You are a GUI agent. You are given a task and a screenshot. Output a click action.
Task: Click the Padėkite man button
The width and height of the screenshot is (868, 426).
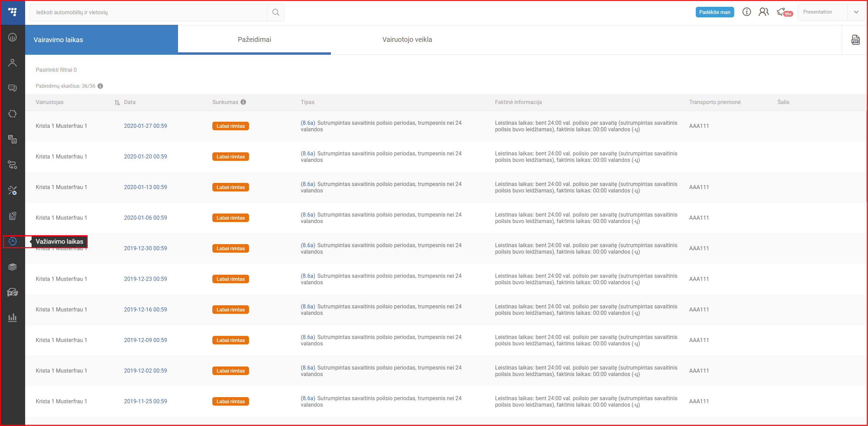[x=714, y=12]
